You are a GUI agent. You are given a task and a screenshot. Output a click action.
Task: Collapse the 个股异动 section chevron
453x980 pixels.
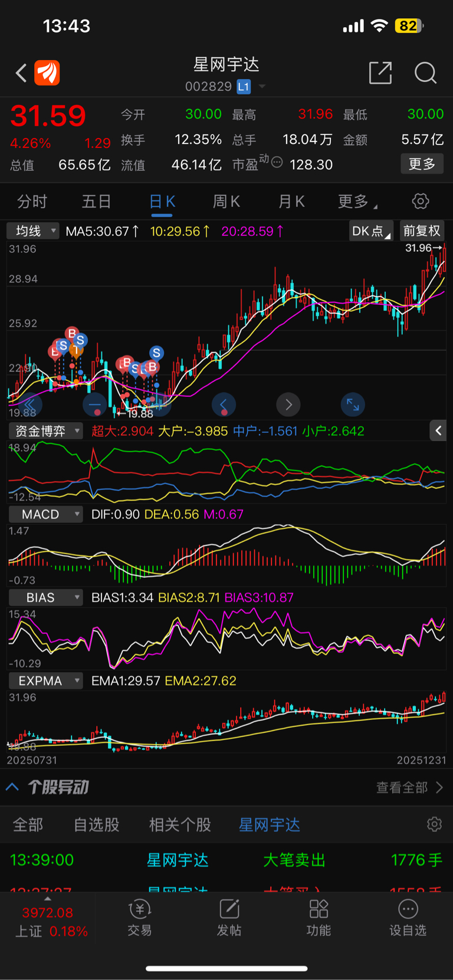pos(12,787)
